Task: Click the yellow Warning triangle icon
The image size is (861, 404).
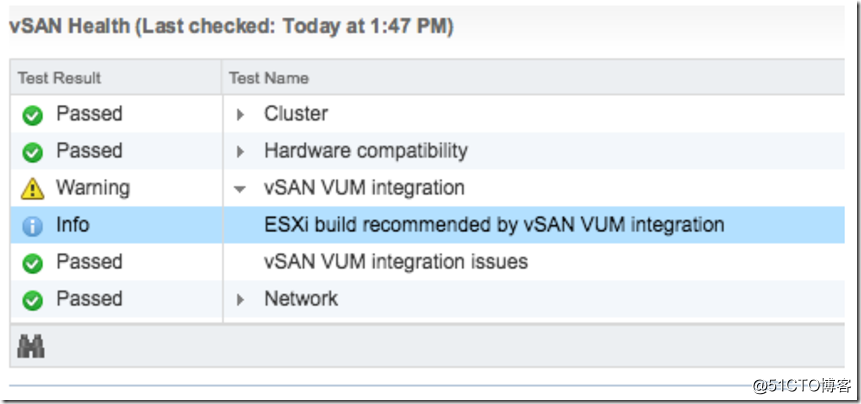Action: (x=32, y=189)
